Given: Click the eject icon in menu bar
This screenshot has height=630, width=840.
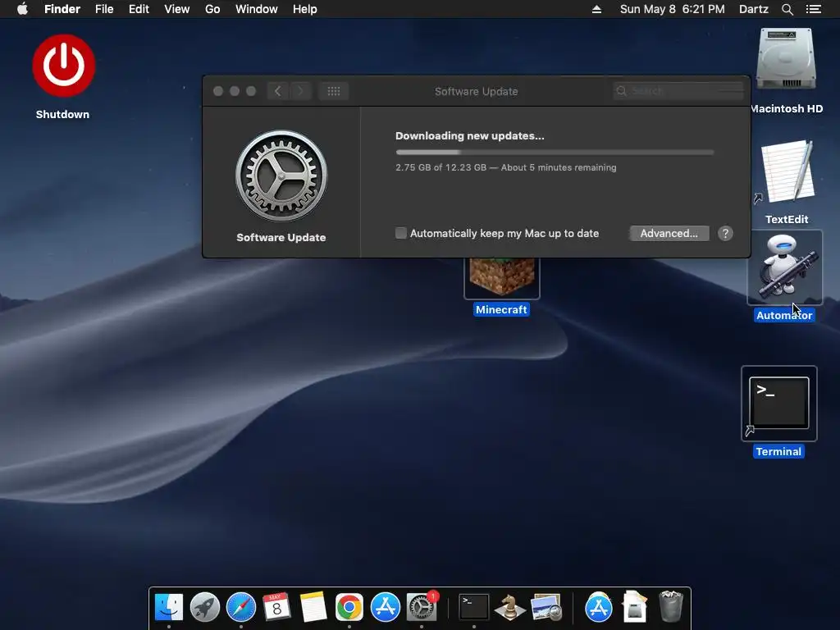Looking at the screenshot, I should coord(596,9).
